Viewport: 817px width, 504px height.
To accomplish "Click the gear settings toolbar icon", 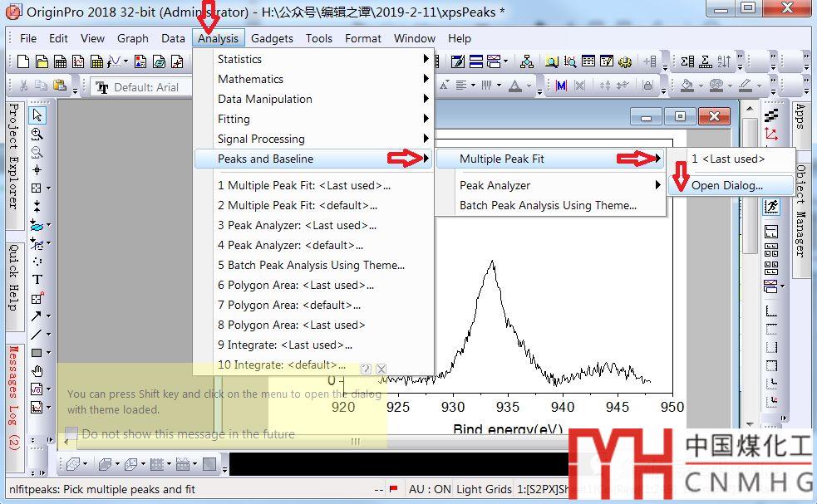I will pyautogui.click(x=625, y=61).
